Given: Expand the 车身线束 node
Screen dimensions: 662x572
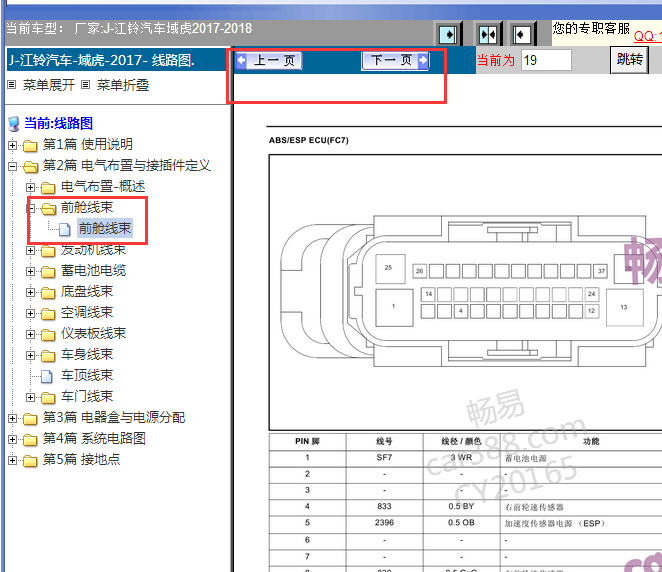Looking at the screenshot, I should tap(30, 355).
